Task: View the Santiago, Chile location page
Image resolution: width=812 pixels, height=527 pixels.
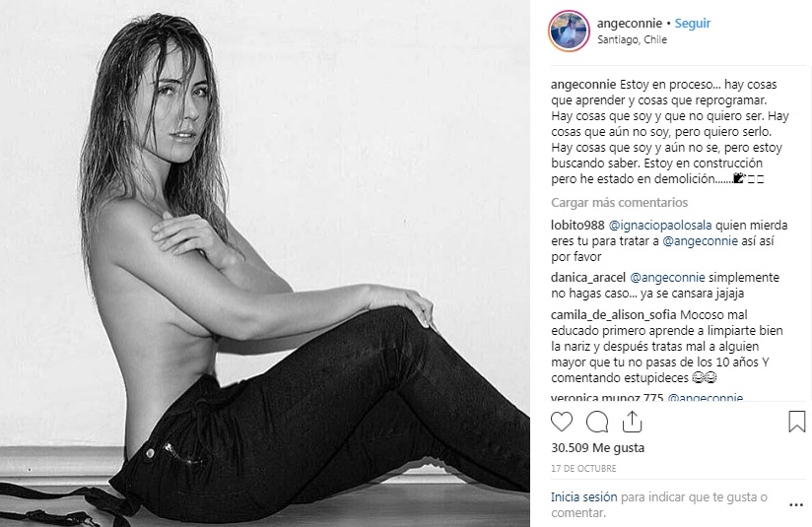Action: (x=632, y=39)
